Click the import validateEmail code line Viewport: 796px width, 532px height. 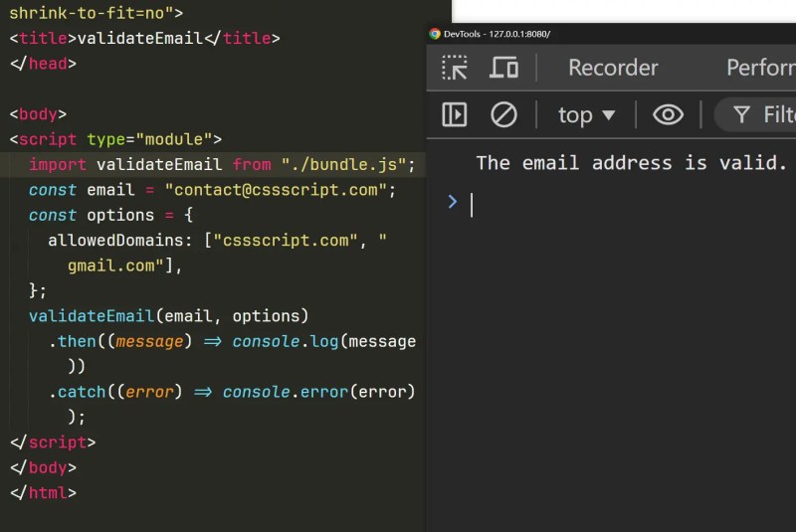point(222,164)
